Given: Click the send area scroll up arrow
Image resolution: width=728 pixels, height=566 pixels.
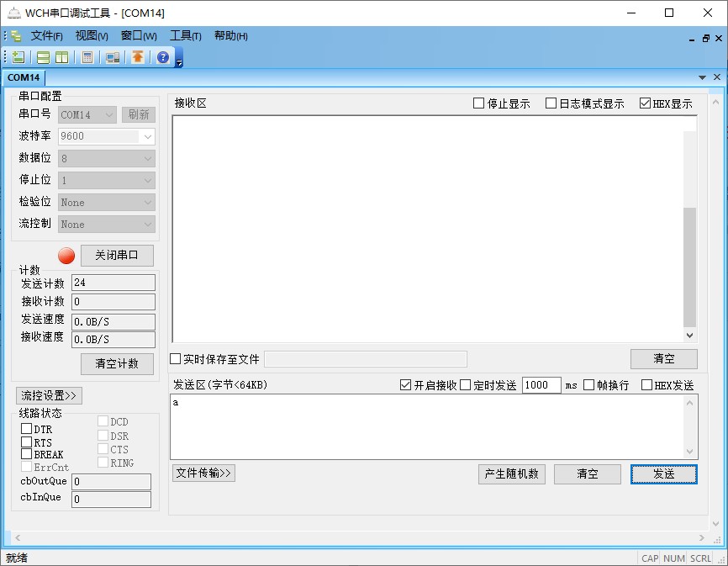Looking at the screenshot, I should (689, 403).
